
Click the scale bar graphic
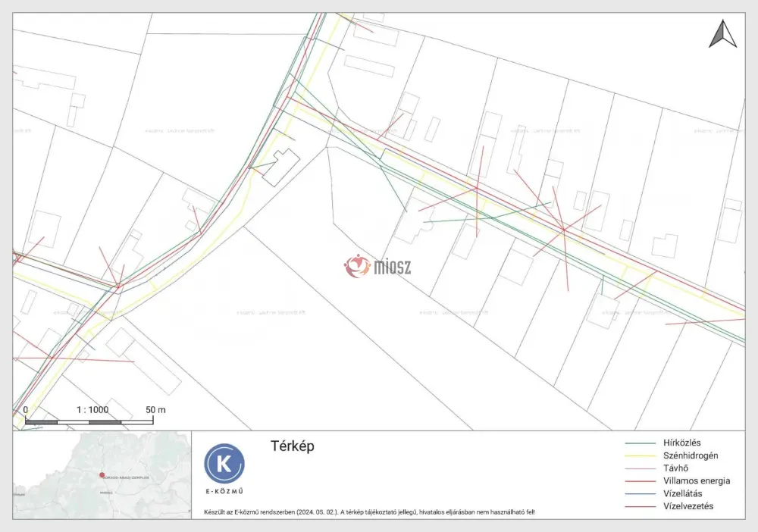coord(89,422)
